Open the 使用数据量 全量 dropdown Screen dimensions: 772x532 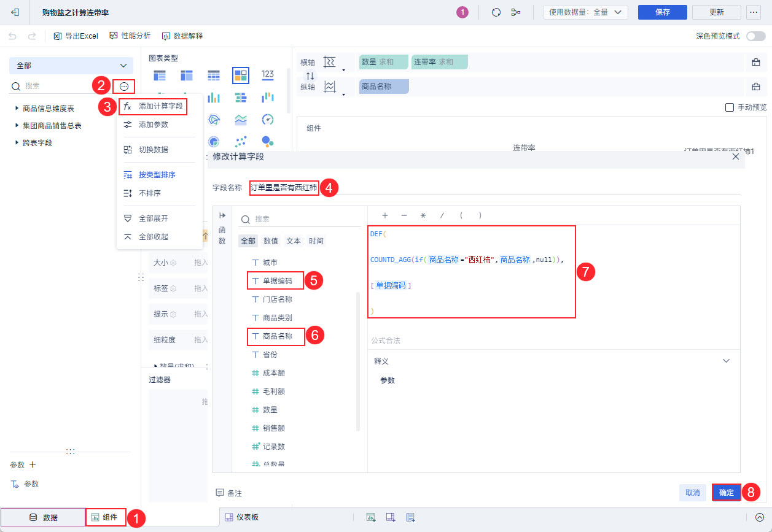pos(585,12)
